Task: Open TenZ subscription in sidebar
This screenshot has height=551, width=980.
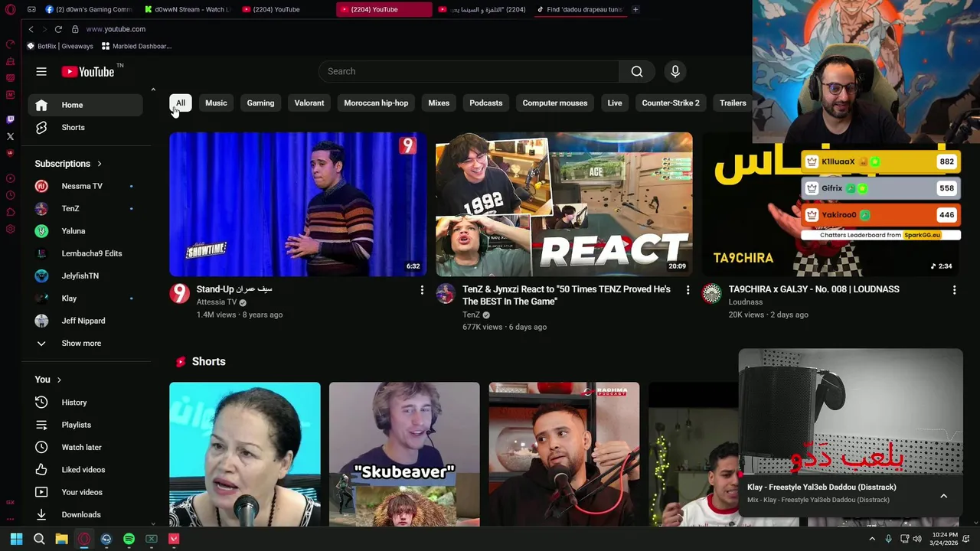Action: tap(86, 208)
